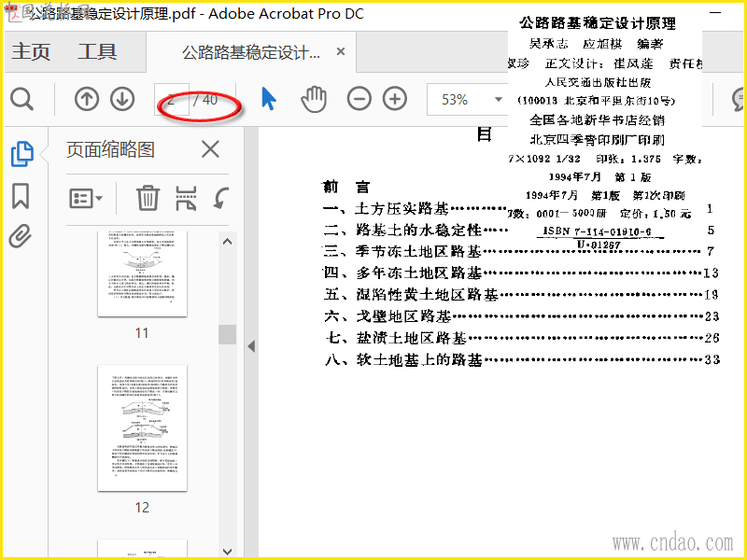
Task: Close the 公路路基稳定设计 document tab
Action: pyautogui.click(x=341, y=51)
